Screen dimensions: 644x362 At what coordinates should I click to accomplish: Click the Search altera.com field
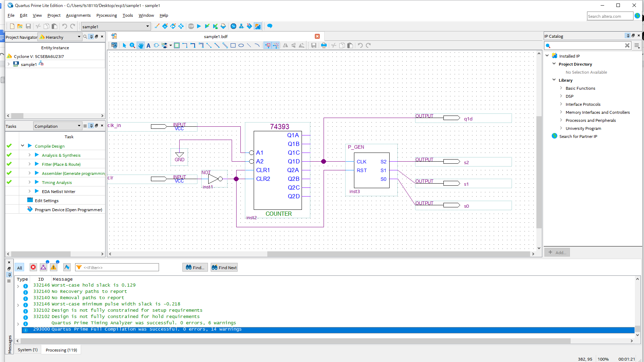[610, 16]
